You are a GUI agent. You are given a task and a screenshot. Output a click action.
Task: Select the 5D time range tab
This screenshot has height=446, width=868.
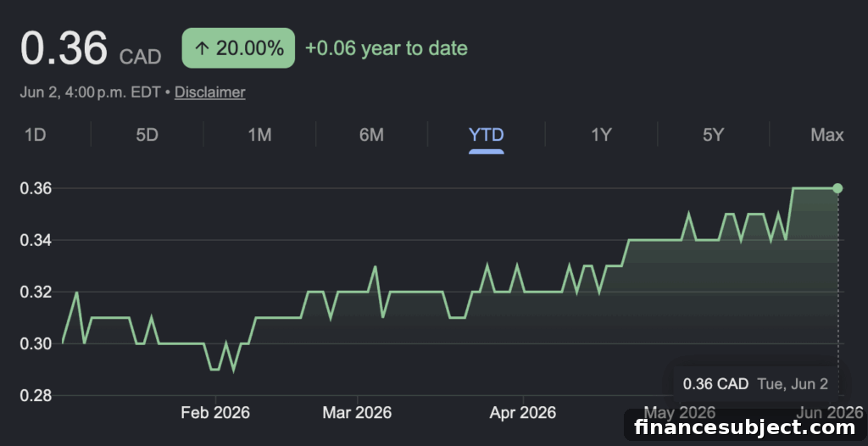147,135
